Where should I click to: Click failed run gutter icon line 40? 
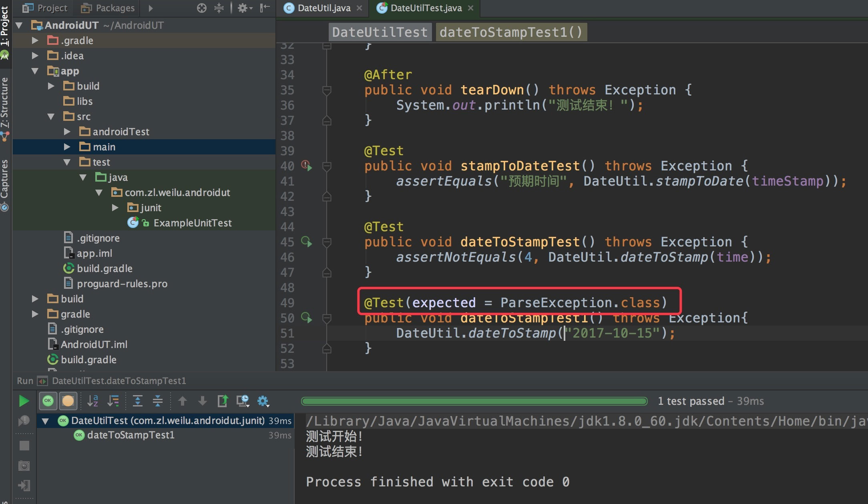click(x=307, y=166)
